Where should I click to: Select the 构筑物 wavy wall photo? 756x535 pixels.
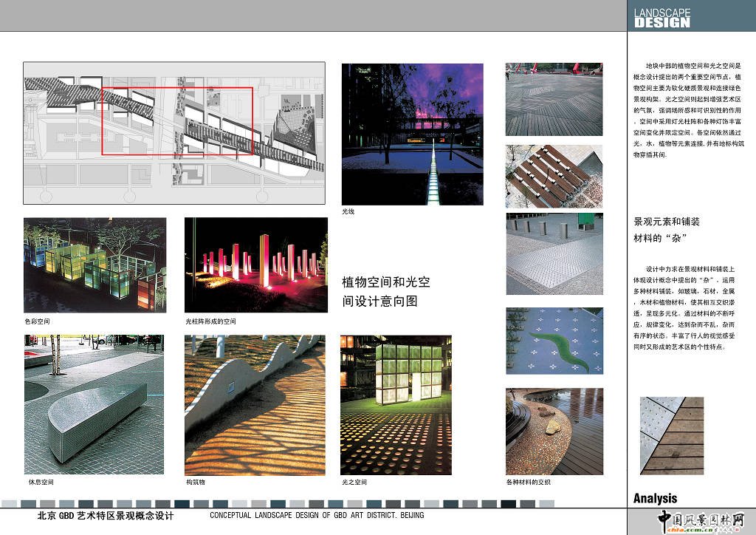pyautogui.click(x=254, y=404)
